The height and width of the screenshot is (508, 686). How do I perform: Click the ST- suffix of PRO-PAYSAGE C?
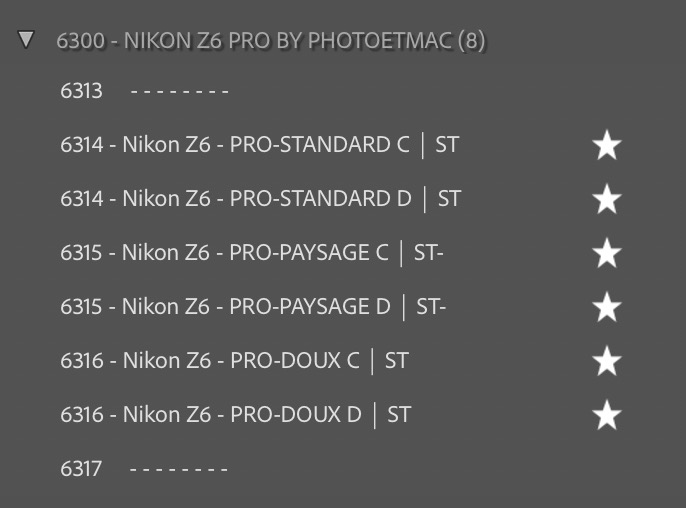[x=428, y=253]
